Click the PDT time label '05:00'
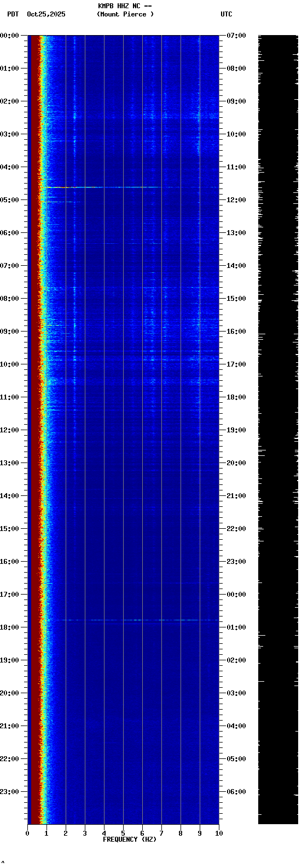The height and width of the screenshot is (868, 302). (x=9, y=200)
